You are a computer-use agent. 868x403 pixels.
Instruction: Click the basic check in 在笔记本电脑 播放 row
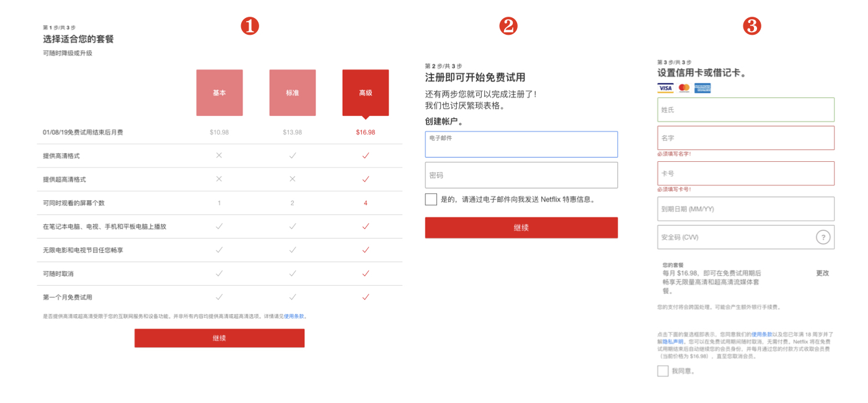pos(219,226)
